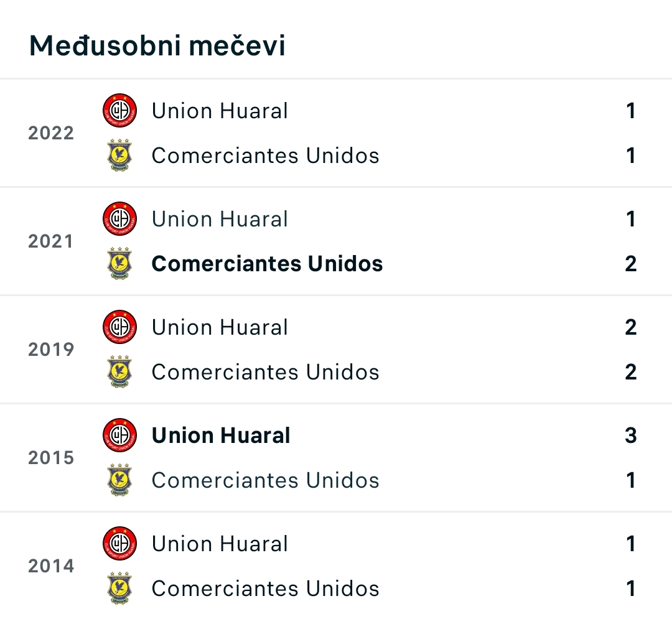The image size is (672, 619).
Task: Click Union Huaral crest in 2019 match
Action: tap(119, 327)
